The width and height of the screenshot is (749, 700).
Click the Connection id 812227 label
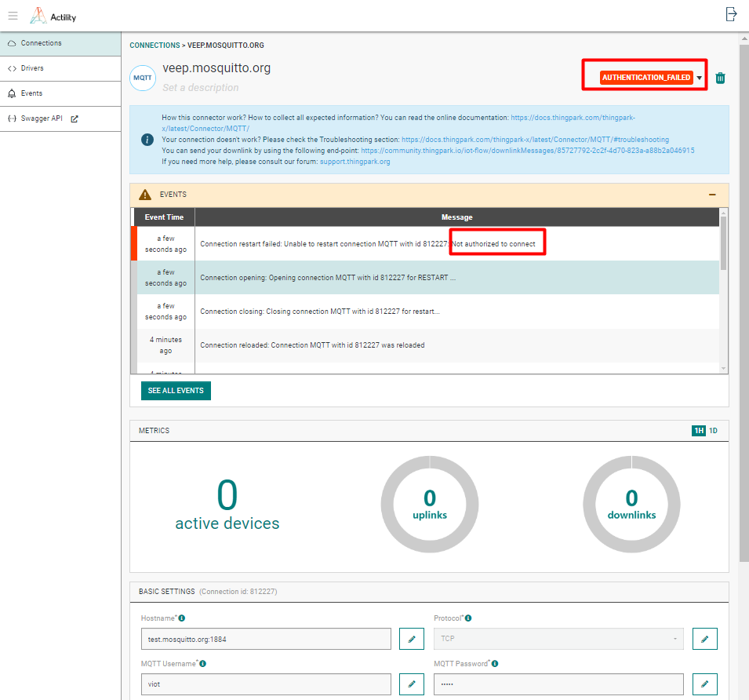(x=238, y=592)
